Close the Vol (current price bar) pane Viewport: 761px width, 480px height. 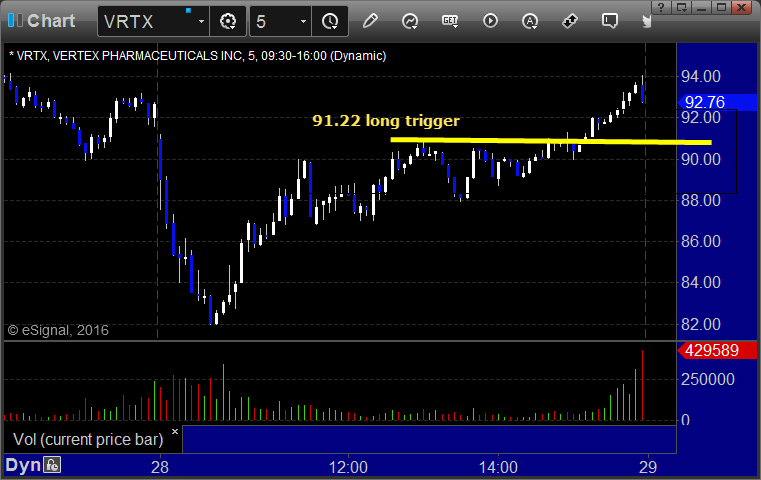click(x=175, y=431)
